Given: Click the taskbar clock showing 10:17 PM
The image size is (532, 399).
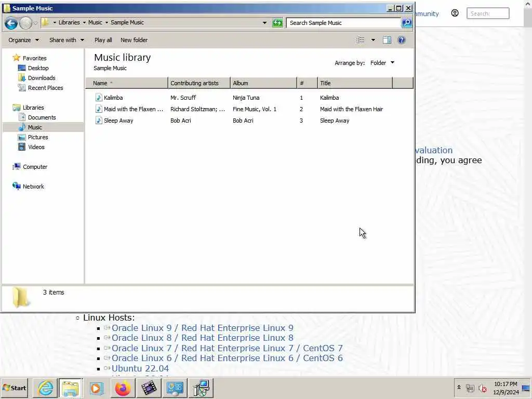Looking at the screenshot, I should [506, 388].
